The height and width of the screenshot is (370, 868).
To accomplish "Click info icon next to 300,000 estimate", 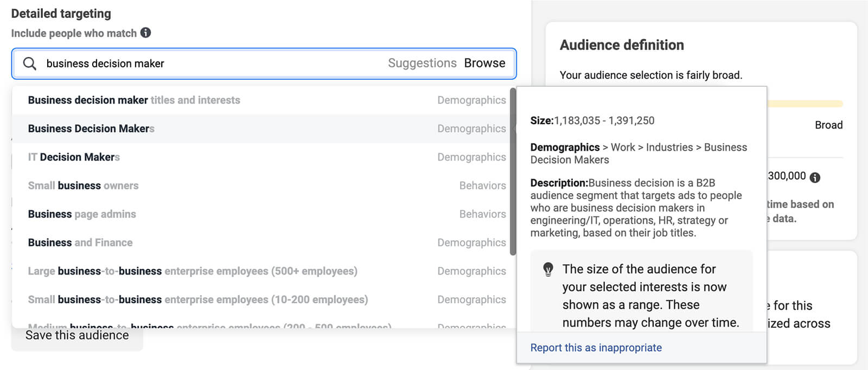I will (x=815, y=177).
